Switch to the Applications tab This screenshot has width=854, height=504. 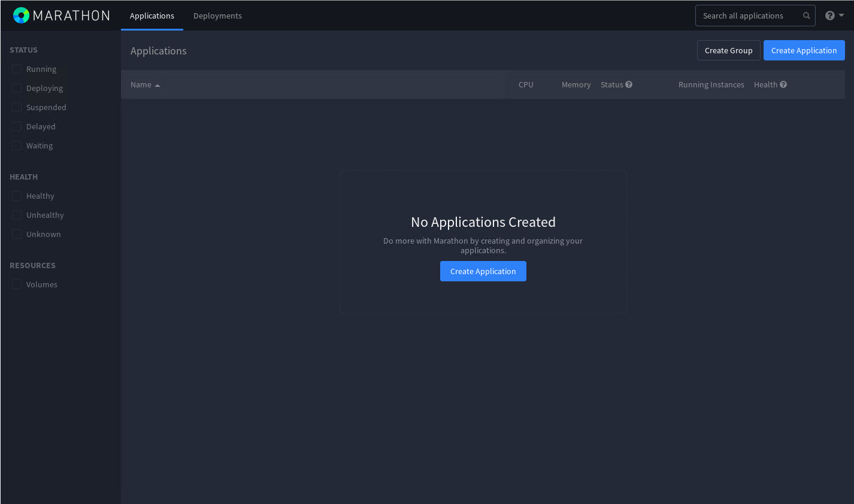click(152, 16)
